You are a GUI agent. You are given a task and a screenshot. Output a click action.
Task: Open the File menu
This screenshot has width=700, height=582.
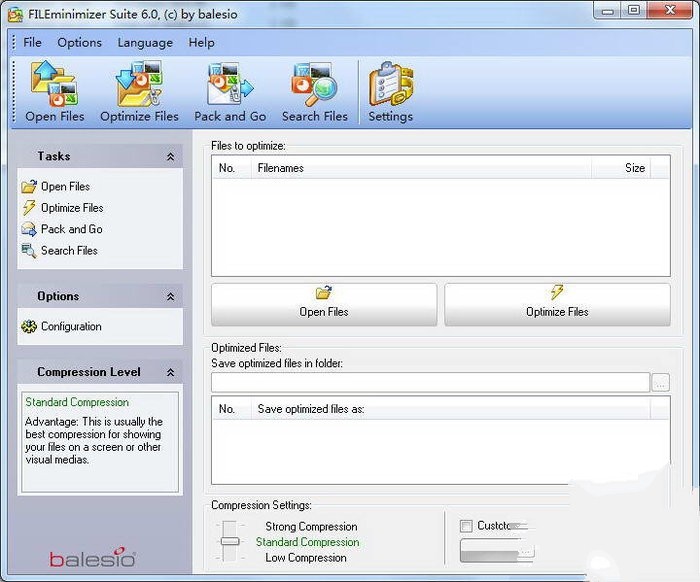(32, 42)
